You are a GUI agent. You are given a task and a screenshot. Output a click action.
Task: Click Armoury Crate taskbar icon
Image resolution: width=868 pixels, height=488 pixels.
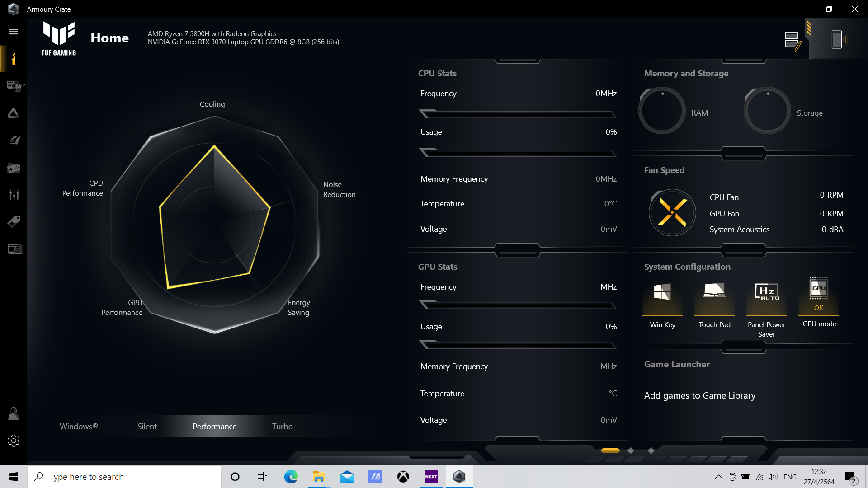[459, 477]
